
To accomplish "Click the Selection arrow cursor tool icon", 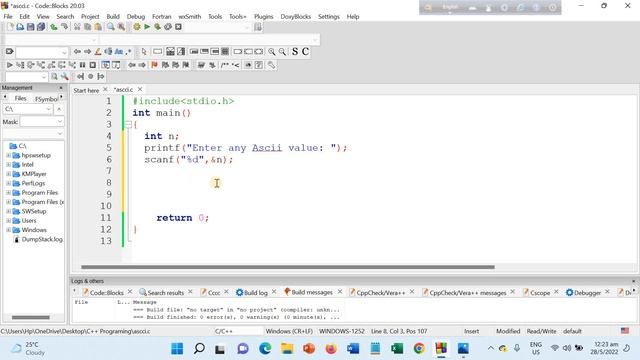I will [x=144, y=52].
